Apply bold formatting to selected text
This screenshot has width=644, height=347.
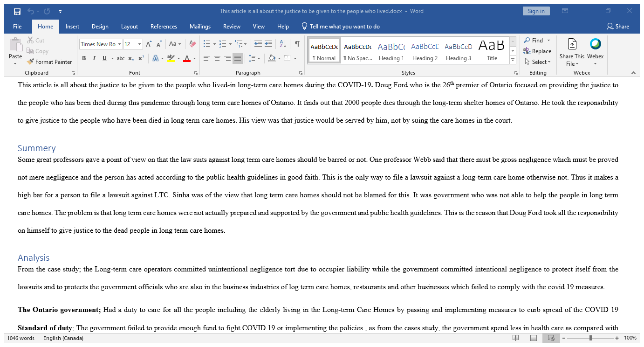click(x=84, y=58)
